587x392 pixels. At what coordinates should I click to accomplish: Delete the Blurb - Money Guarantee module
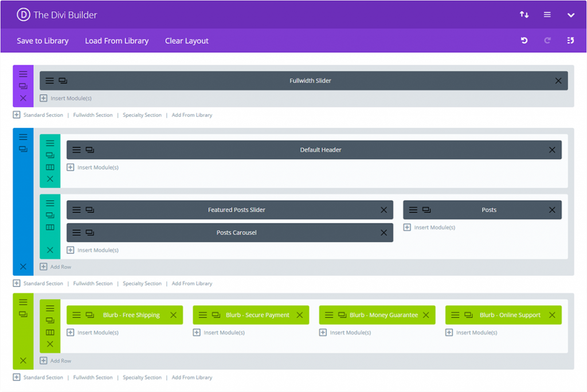426,315
